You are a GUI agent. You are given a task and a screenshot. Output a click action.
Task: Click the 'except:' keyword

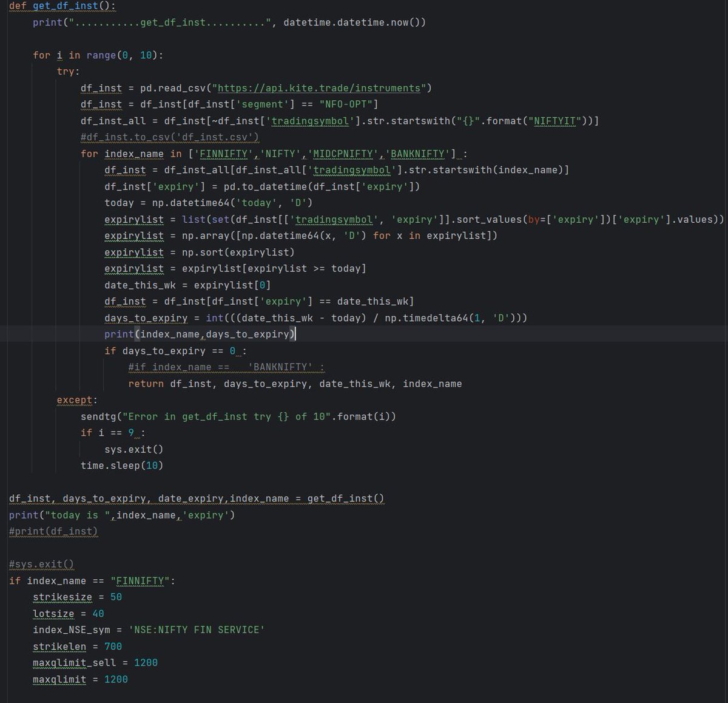tap(77, 400)
